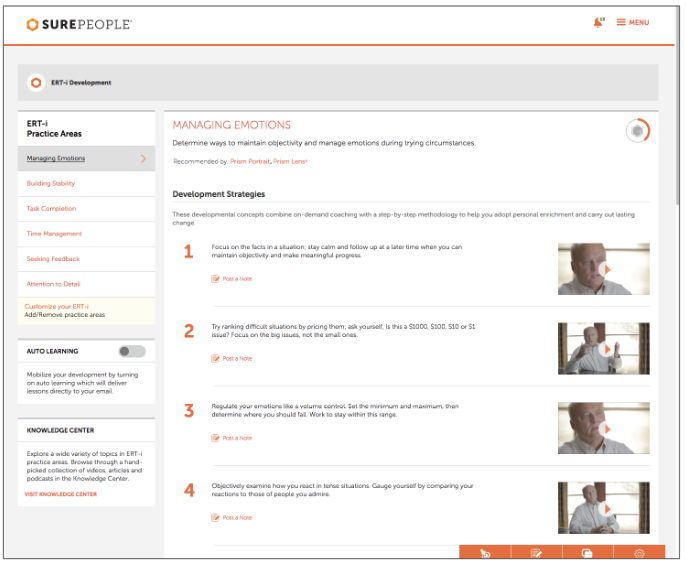Click the 'Add/Remove practice areas' text

click(x=65, y=315)
